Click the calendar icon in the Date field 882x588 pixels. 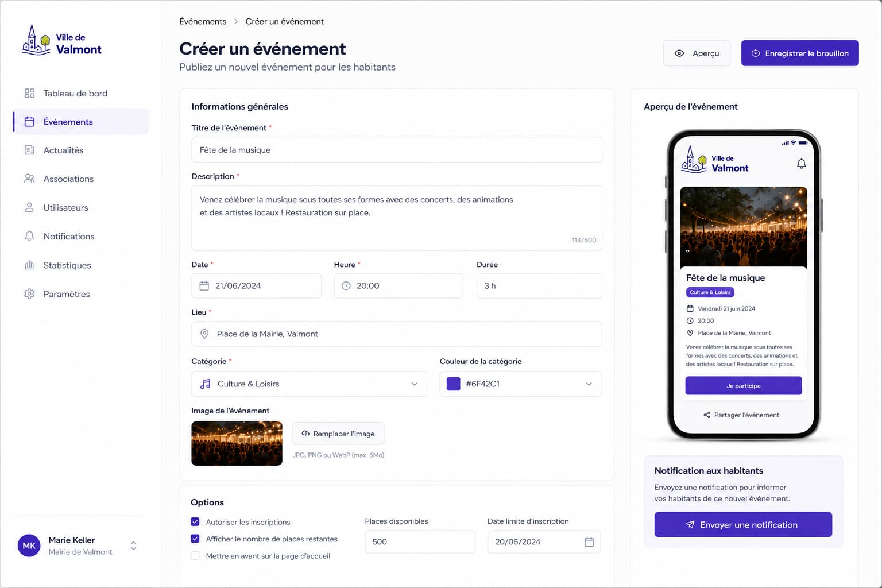point(204,285)
